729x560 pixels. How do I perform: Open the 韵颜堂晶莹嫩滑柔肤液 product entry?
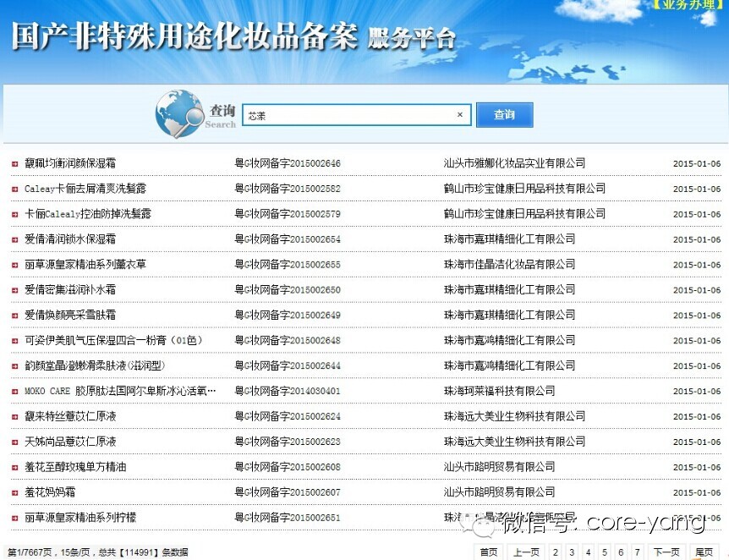[94, 366]
